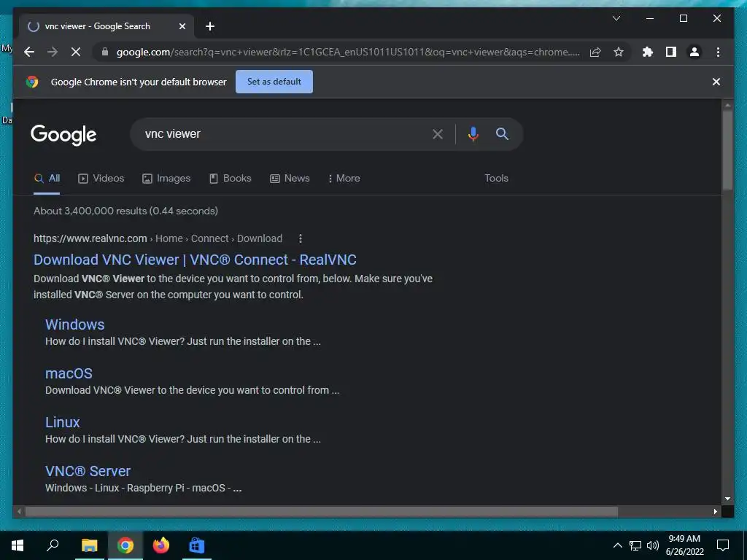
Task: Click the scroll down arrow
Action: pos(727,499)
